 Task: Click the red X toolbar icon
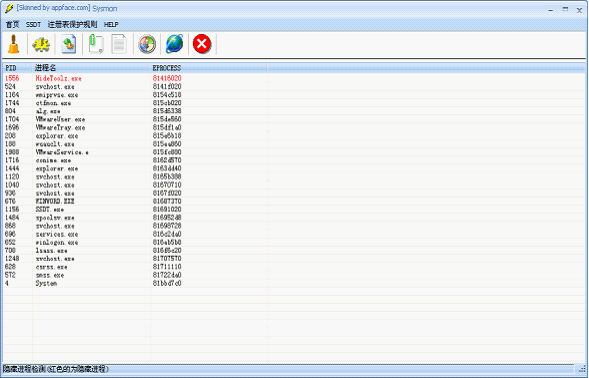pyautogui.click(x=202, y=44)
